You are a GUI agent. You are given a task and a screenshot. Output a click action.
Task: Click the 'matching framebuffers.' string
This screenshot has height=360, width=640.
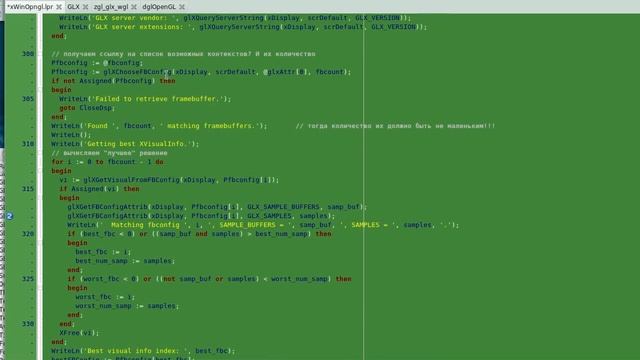(x=211, y=126)
